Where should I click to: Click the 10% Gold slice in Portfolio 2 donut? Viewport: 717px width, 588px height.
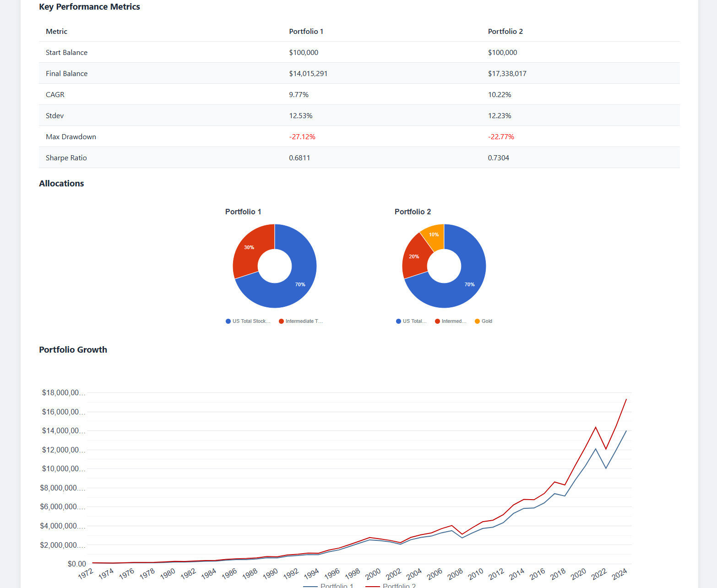[x=433, y=234]
